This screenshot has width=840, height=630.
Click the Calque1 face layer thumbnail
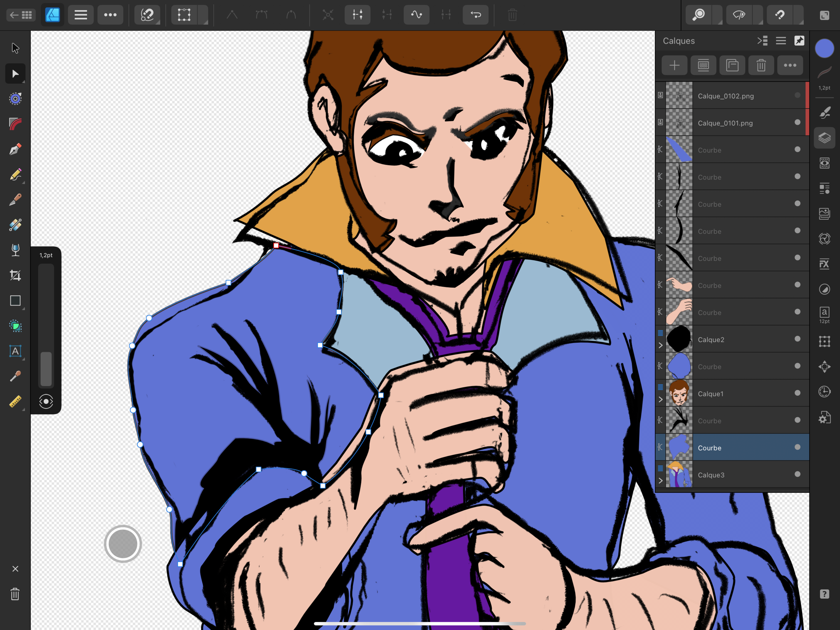click(679, 393)
